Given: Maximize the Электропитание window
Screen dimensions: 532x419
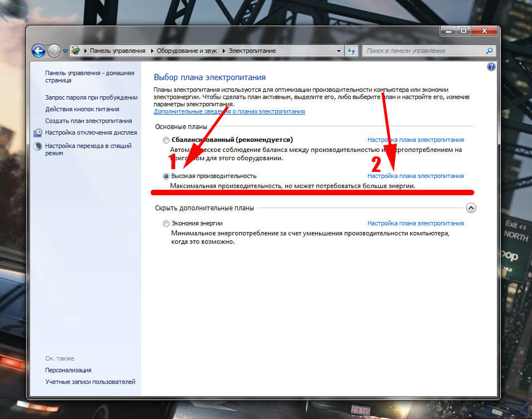Looking at the screenshot, I should [464, 31].
